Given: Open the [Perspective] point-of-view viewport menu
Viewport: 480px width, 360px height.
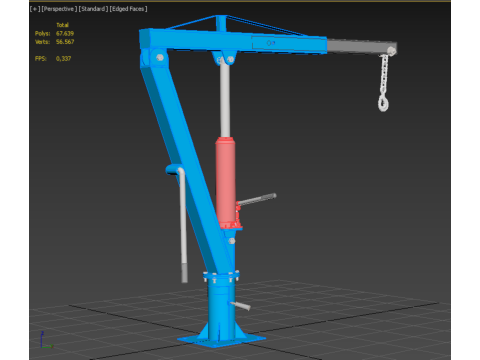Looking at the screenshot, I should click(59, 9).
